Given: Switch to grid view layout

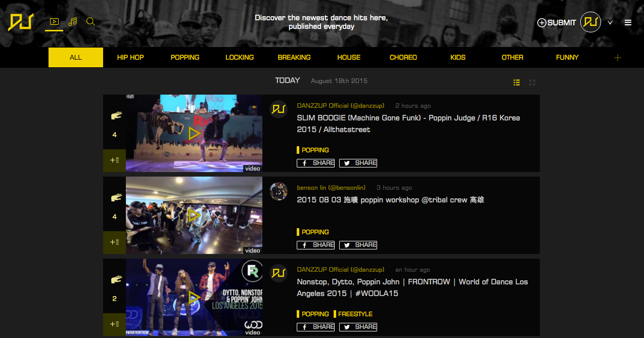Looking at the screenshot, I should [x=532, y=82].
